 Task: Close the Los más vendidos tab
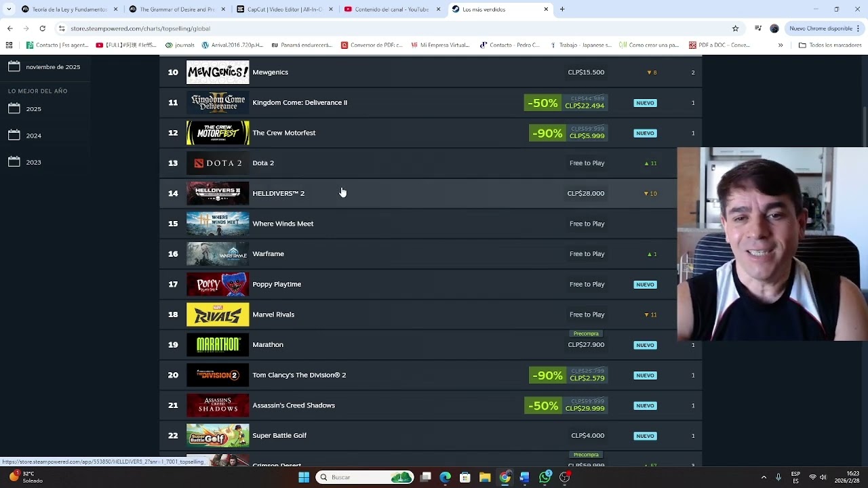tap(546, 9)
